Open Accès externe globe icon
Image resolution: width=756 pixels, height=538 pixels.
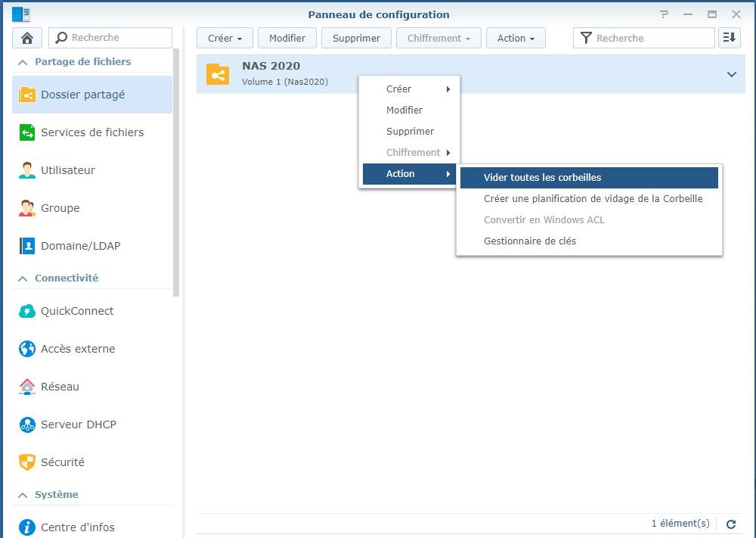tap(27, 349)
